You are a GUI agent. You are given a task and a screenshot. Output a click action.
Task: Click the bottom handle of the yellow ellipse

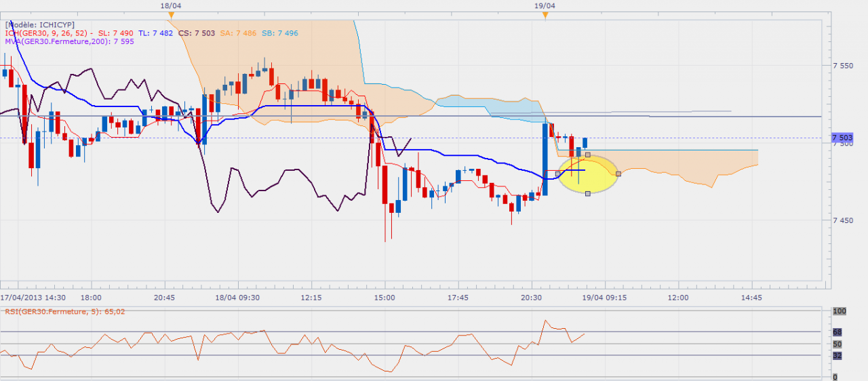pyautogui.click(x=588, y=194)
